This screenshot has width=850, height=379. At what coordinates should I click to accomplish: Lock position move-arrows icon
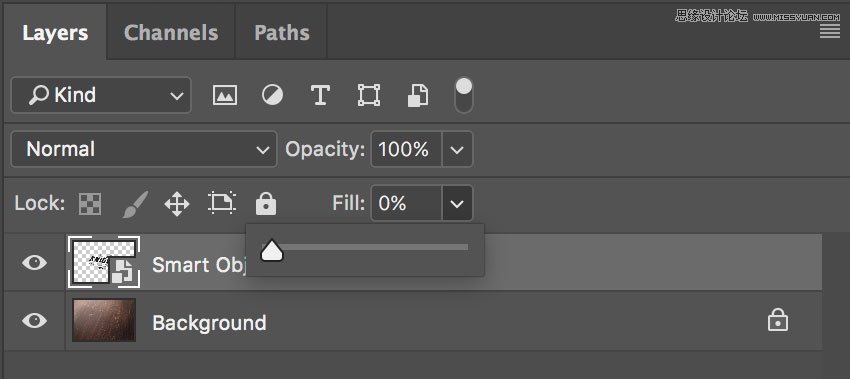coord(177,204)
